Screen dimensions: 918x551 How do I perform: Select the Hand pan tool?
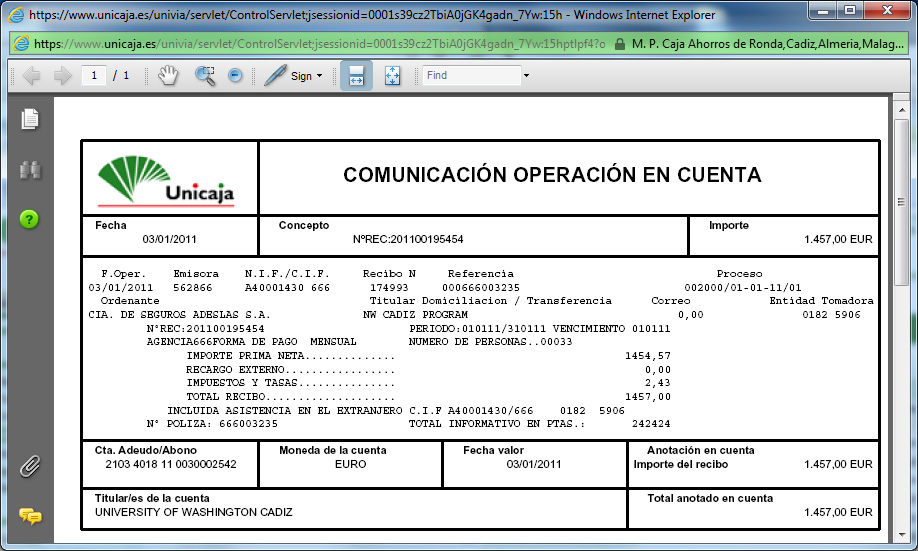[167, 76]
